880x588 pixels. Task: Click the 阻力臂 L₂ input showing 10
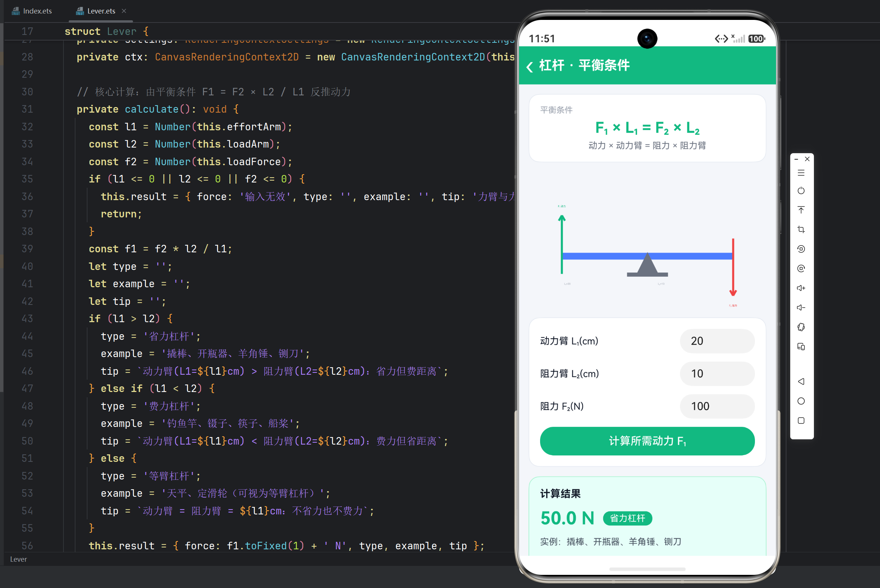(x=717, y=374)
